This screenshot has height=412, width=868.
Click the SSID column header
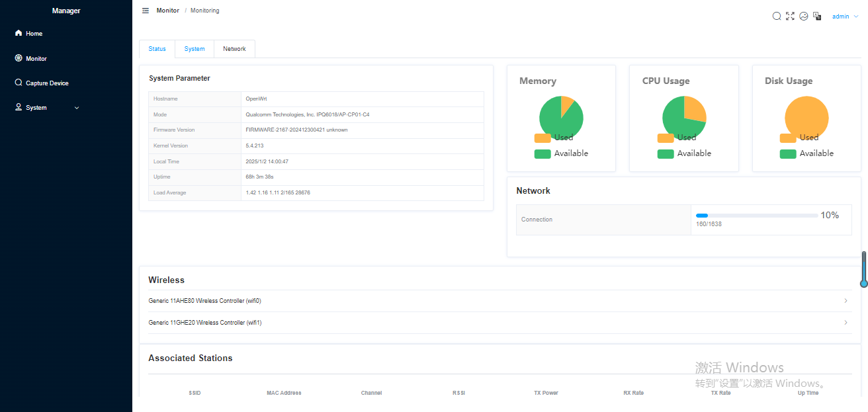[195, 393]
